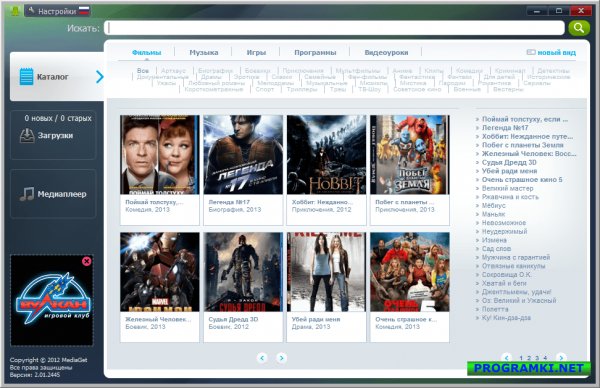Image resolution: width=600 pixels, height=388 pixels.
Task: Close the Вулкан advertisement banner
Action: 86,261
